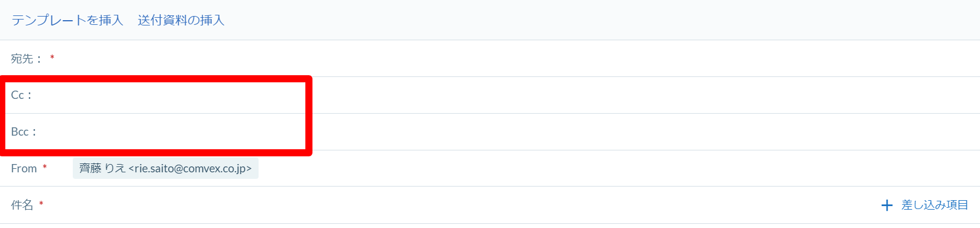The width and height of the screenshot is (980, 228).
Task: Focus the 件名 subject input field
Action: click(x=462, y=205)
